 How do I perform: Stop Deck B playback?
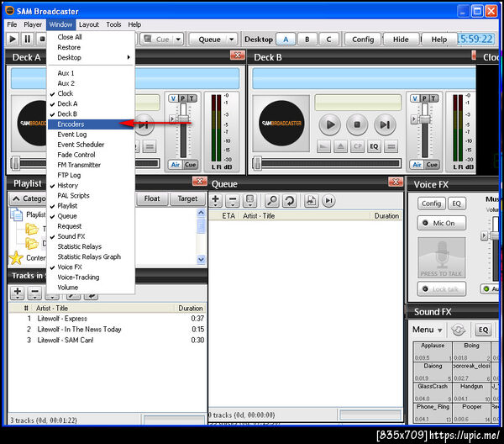point(357,124)
